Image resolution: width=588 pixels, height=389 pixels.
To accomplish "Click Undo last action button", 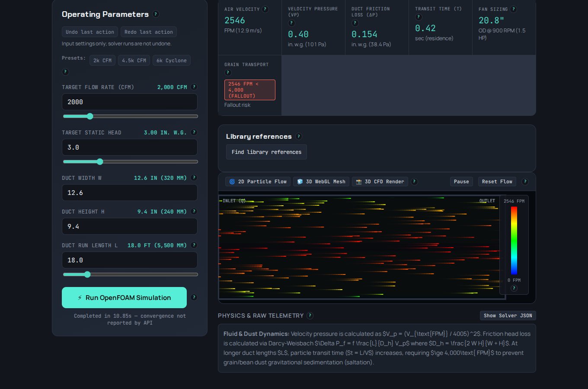I will pyautogui.click(x=90, y=32).
